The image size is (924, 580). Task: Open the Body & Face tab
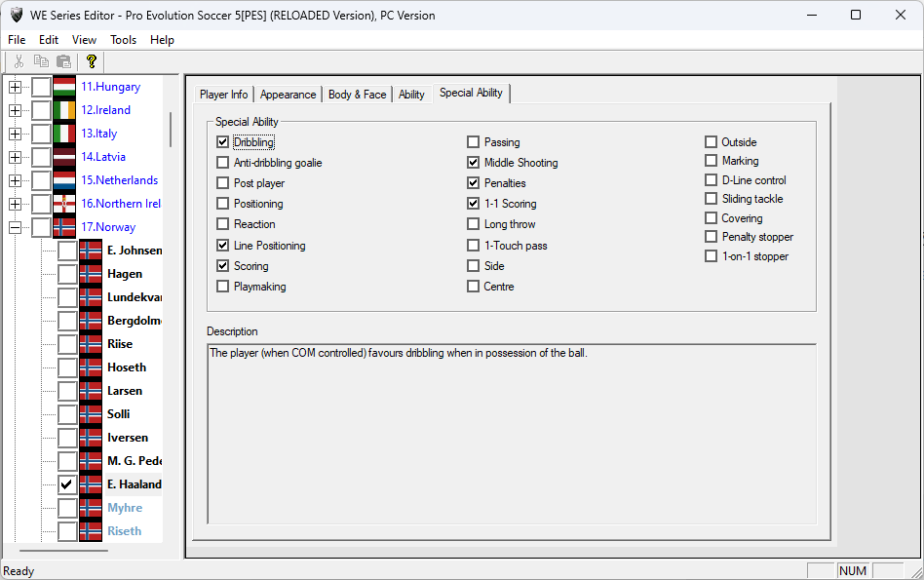(357, 95)
